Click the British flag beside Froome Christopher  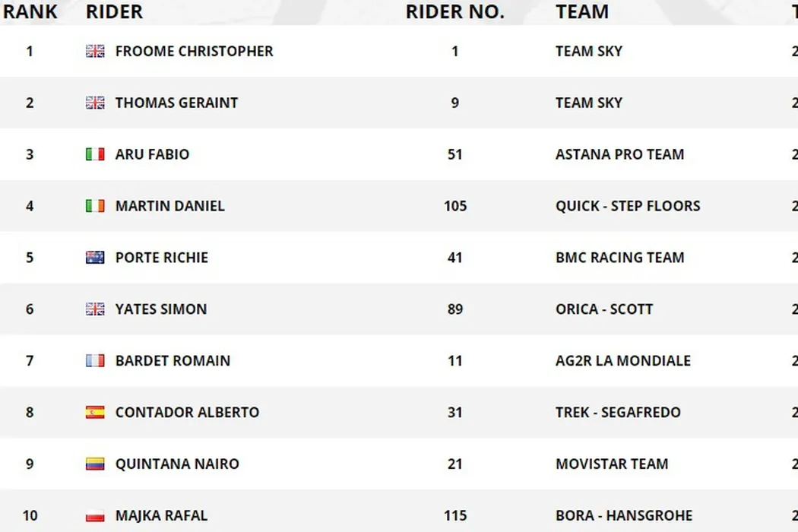pos(95,52)
